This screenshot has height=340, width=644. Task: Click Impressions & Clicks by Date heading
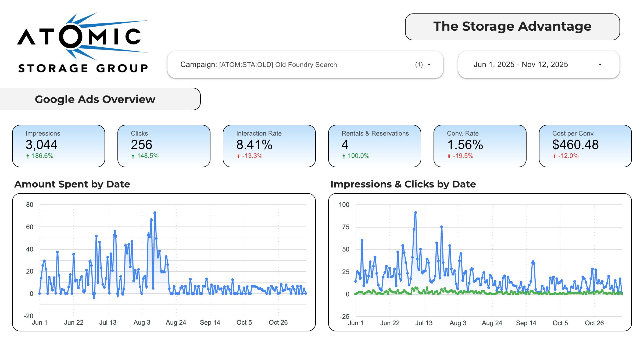point(403,184)
